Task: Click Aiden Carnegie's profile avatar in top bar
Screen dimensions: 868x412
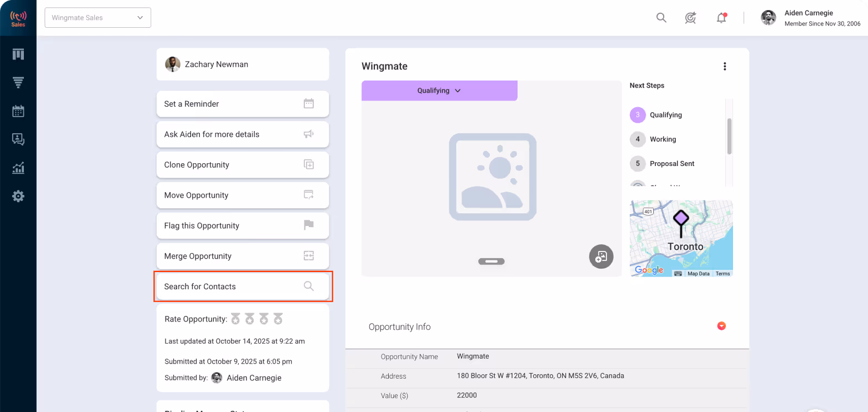Action: pyautogui.click(x=769, y=18)
